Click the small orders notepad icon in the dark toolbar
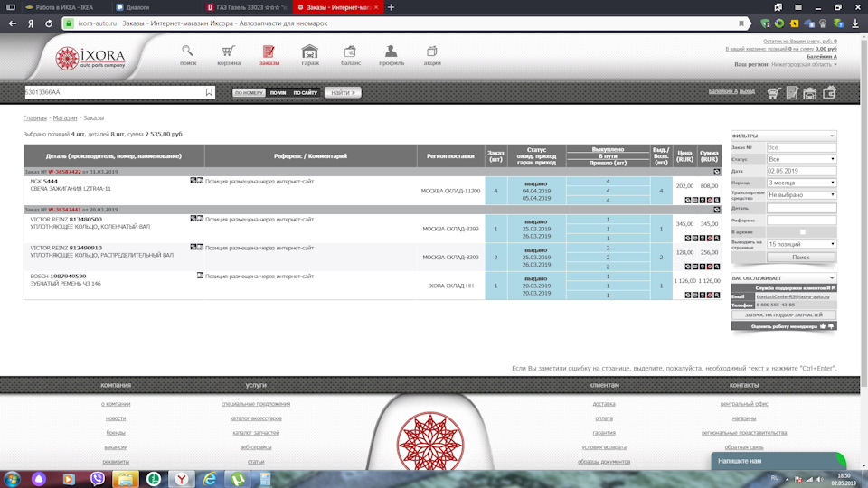This screenshot has width=868, height=488. point(792,93)
